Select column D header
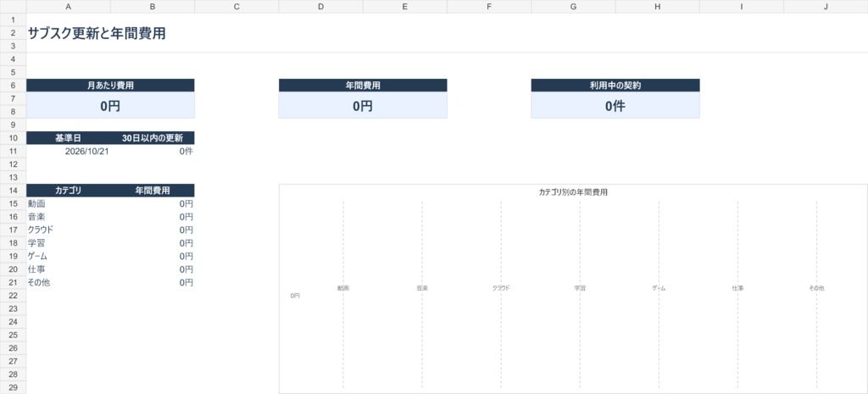Image resolution: width=868 pixels, height=394 pixels. tap(321, 7)
